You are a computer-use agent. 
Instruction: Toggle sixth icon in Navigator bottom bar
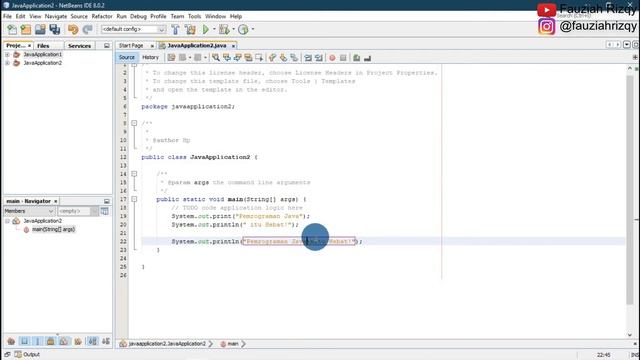pos(78,341)
